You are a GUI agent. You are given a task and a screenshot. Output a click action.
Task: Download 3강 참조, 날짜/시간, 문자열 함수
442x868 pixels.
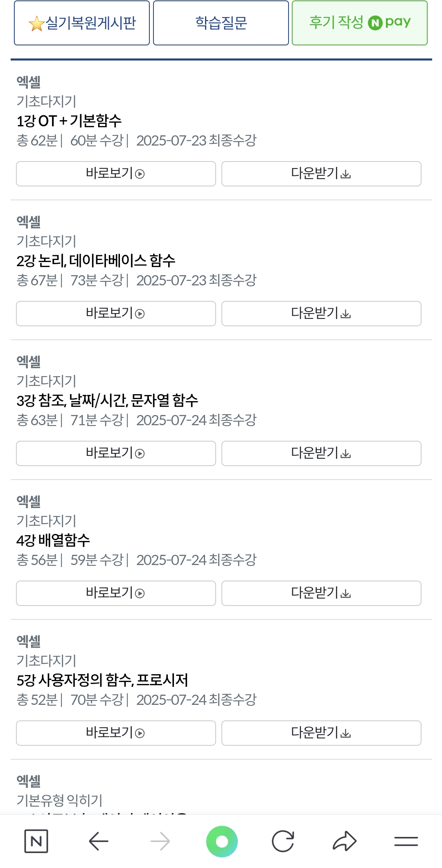[321, 453]
